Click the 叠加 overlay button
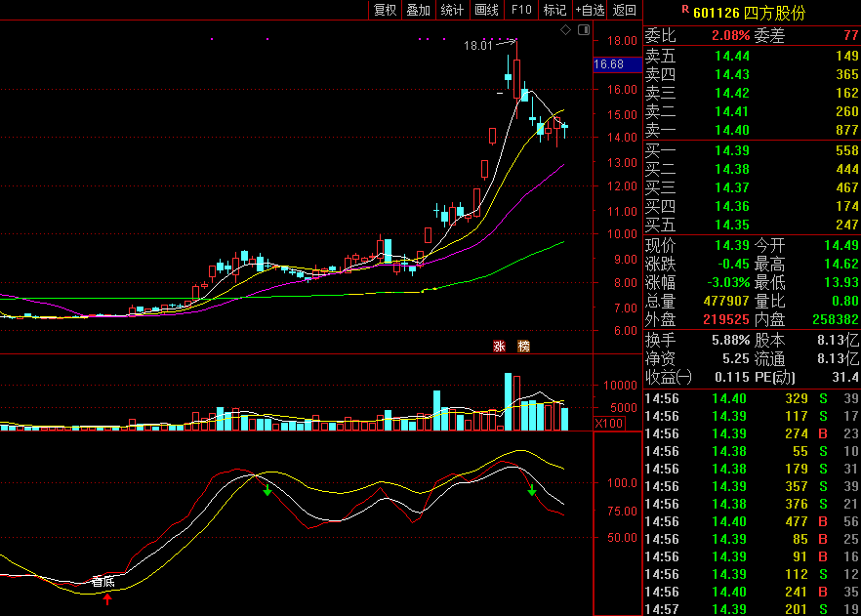The width and height of the screenshot is (861, 616). point(419,10)
